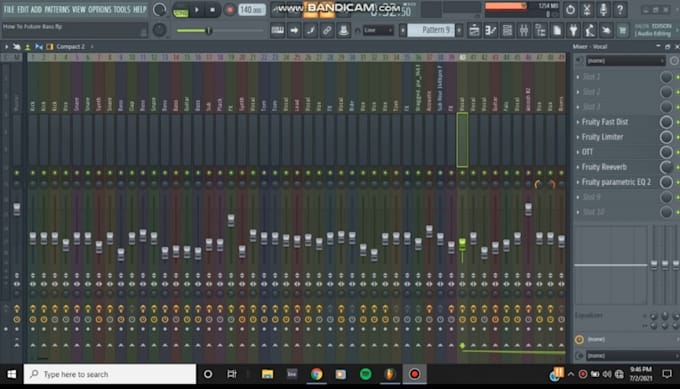Mute the selected Vocal mixer track

(462, 173)
